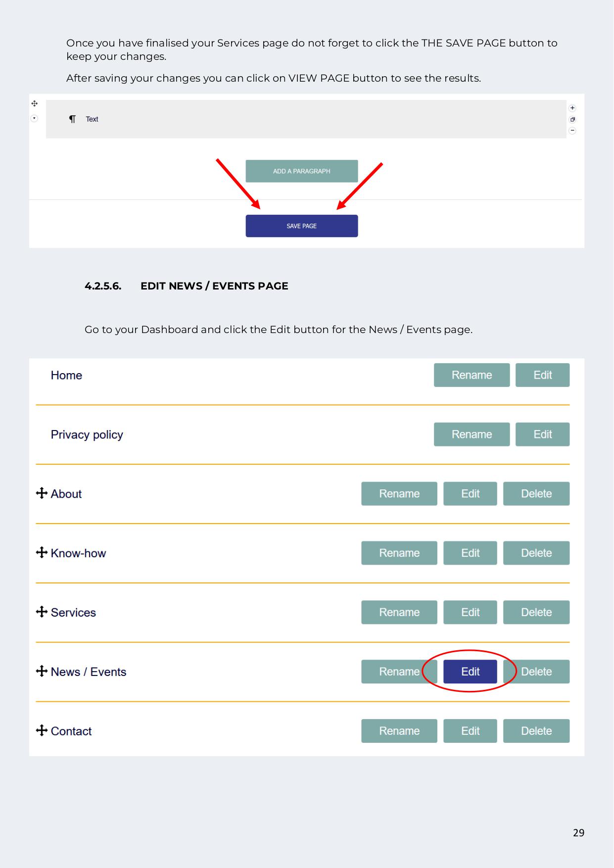Expand the Text paragraph dropdown arrow
The width and height of the screenshot is (614, 868).
[34, 118]
